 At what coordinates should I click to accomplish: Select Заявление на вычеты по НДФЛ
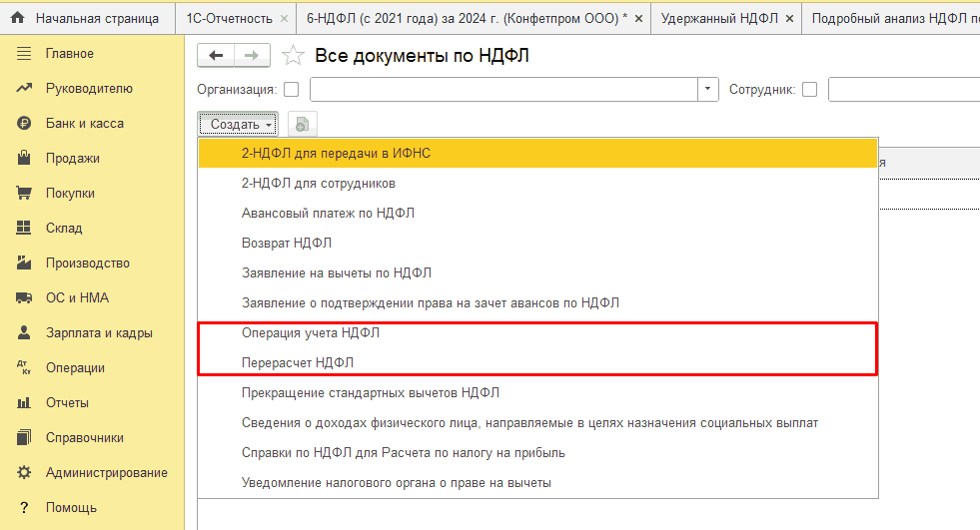pos(538,272)
